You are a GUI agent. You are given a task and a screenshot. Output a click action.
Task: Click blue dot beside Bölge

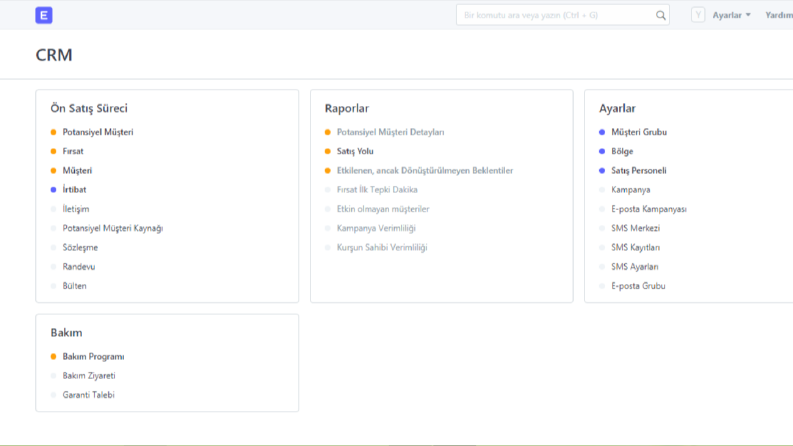pos(602,151)
